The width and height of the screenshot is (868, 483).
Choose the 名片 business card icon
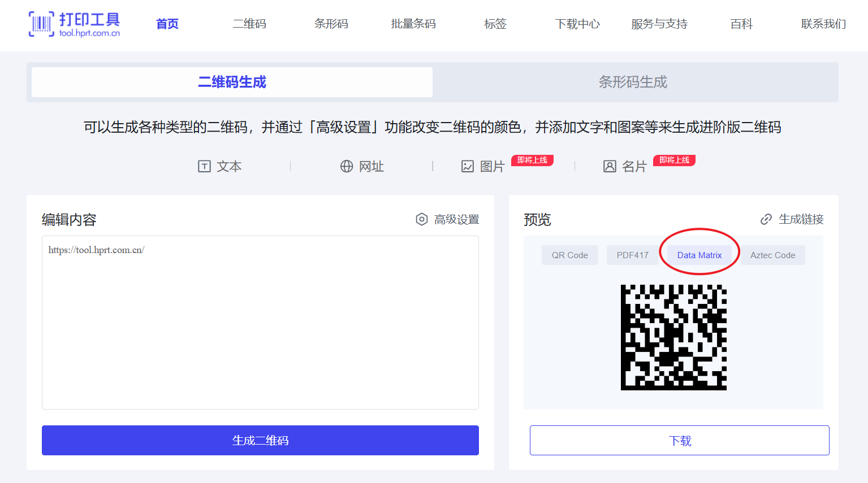(610, 166)
